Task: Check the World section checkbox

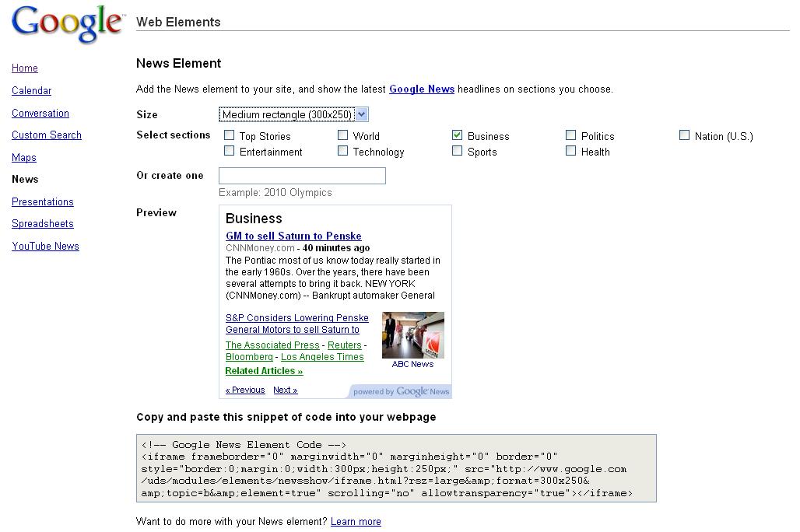Action: 343,135
